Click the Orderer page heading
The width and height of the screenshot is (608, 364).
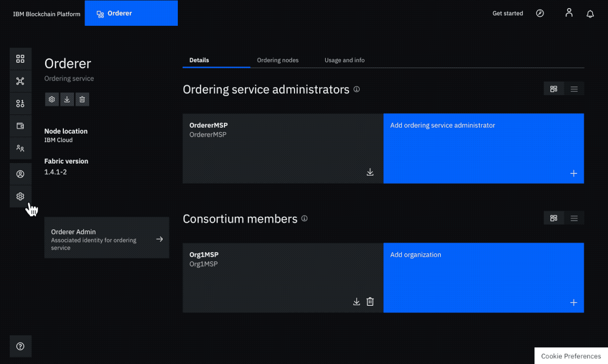[68, 64]
